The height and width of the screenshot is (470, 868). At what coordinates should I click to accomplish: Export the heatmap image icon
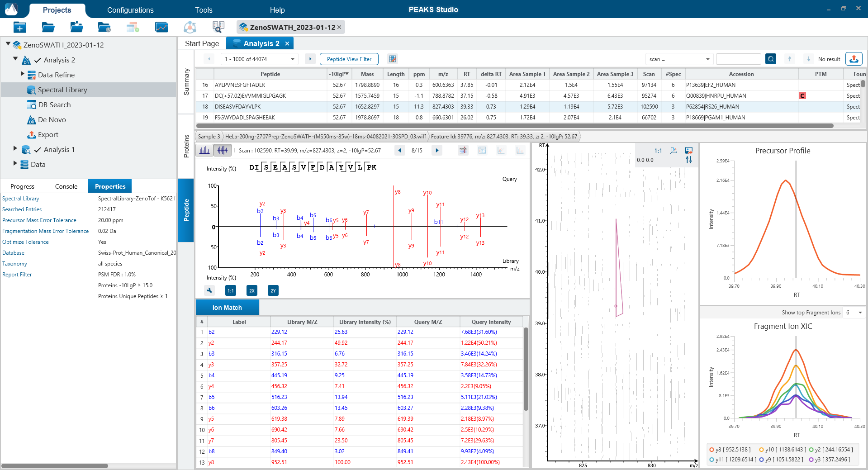click(689, 150)
